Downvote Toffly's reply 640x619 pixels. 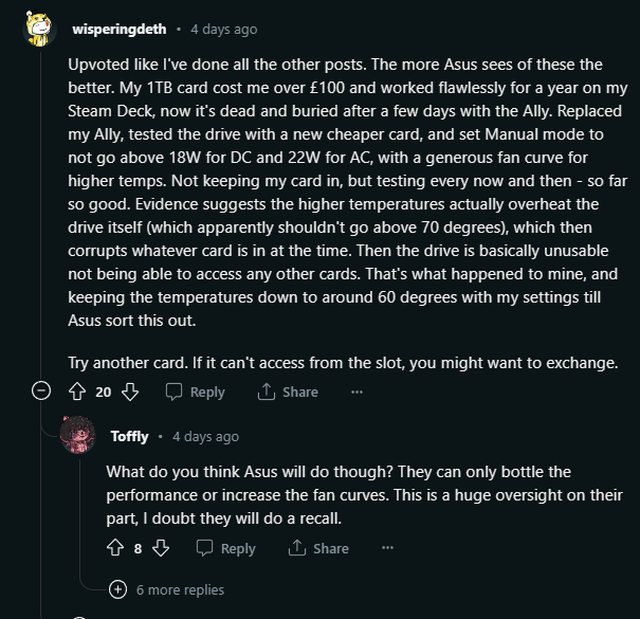pyautogui.click(x=160, y=547)
